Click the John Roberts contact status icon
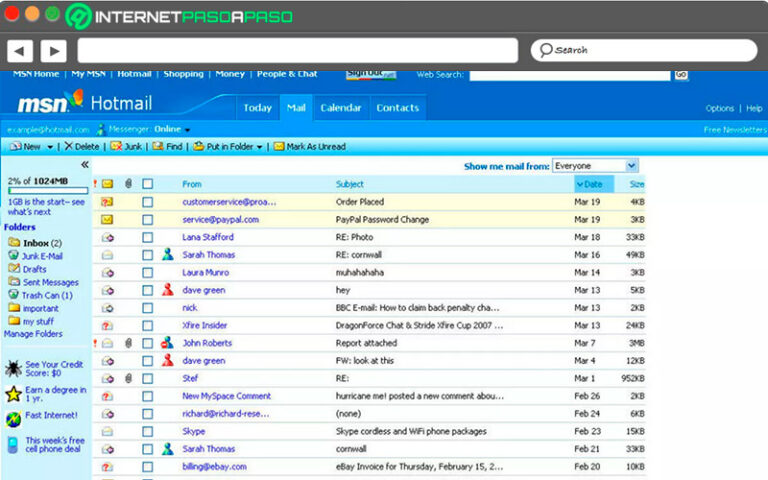This screenshot has height=480, width=768. pyautogui.click(x=167, y=342)
